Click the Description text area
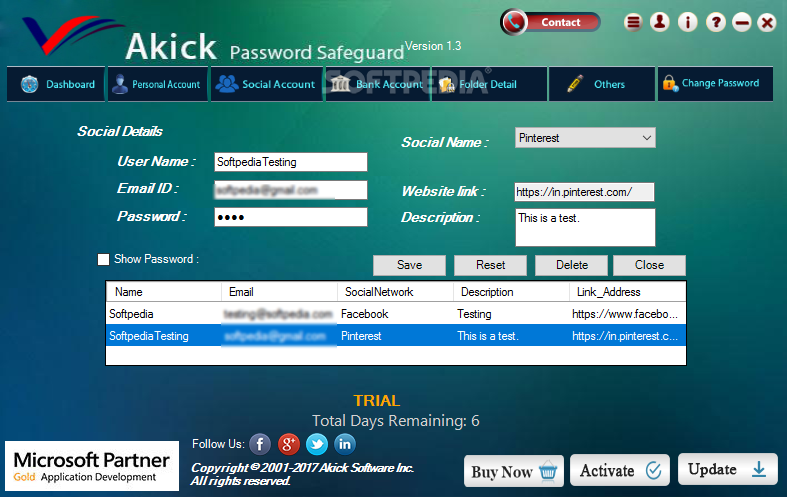Viewport: 787px width, 497px height. click(585, 227)
